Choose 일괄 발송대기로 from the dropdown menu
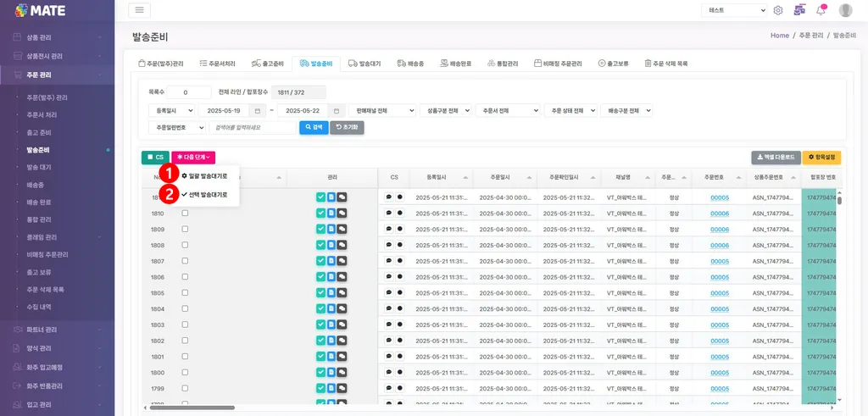Screen dimensions: 868x416 coord(204,176)
